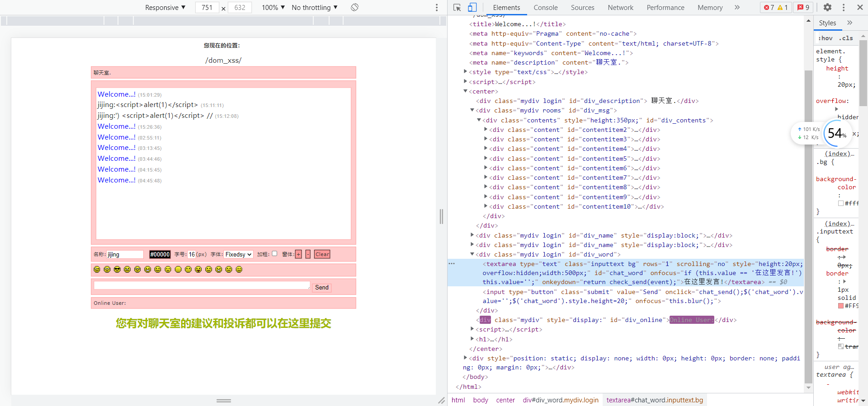Select the Elements tab
The height and width of the screenshot is (406, 868).
tap(506, 7)
